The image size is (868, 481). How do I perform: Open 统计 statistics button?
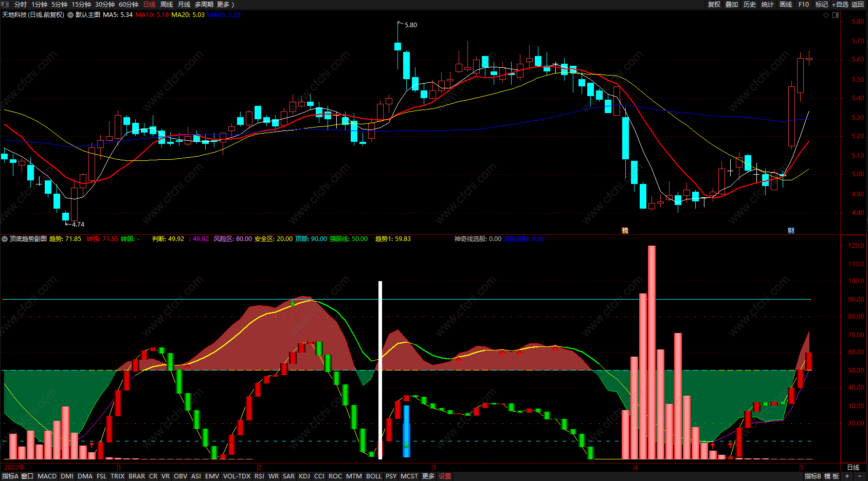[768, 4]
